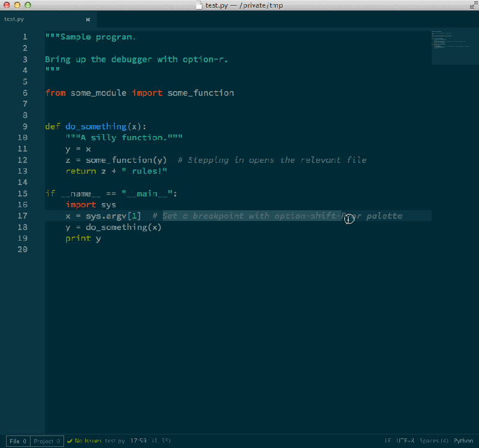479x448 pixels.
Task: Click the test.py document icon in the title bar
Action: pos(200,5)
